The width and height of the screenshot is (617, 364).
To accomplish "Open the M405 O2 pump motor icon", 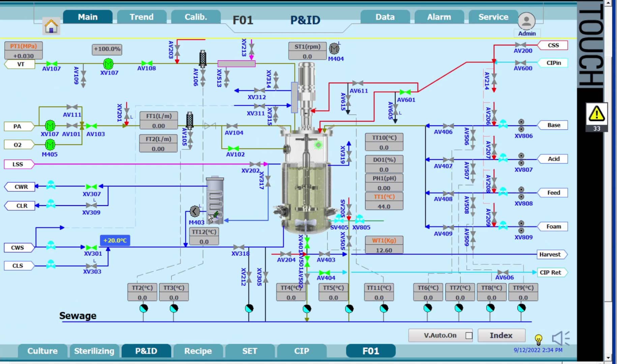I will tap(50, 145).
